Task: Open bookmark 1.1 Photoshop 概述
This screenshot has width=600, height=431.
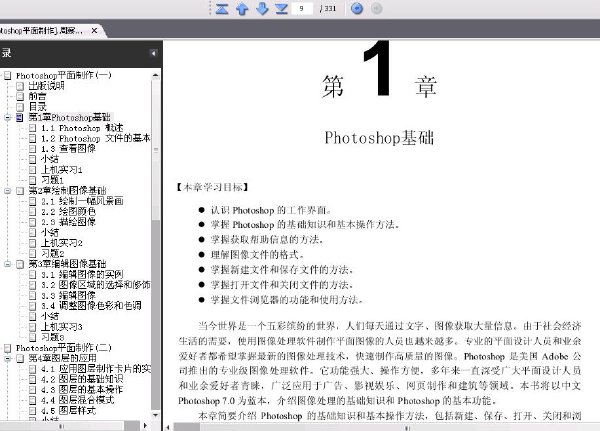Action: click(82, 128)
